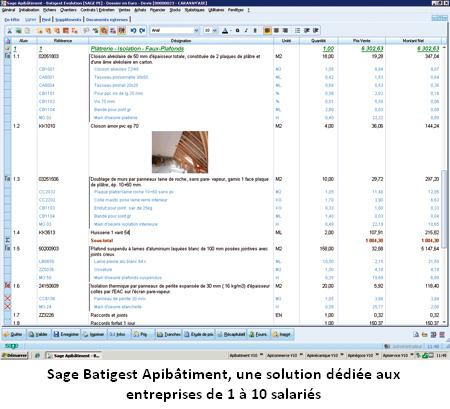The image size is (450, 409).
Task: Click grid corner icon left of Num header
Action: click(x=8, y=41)
